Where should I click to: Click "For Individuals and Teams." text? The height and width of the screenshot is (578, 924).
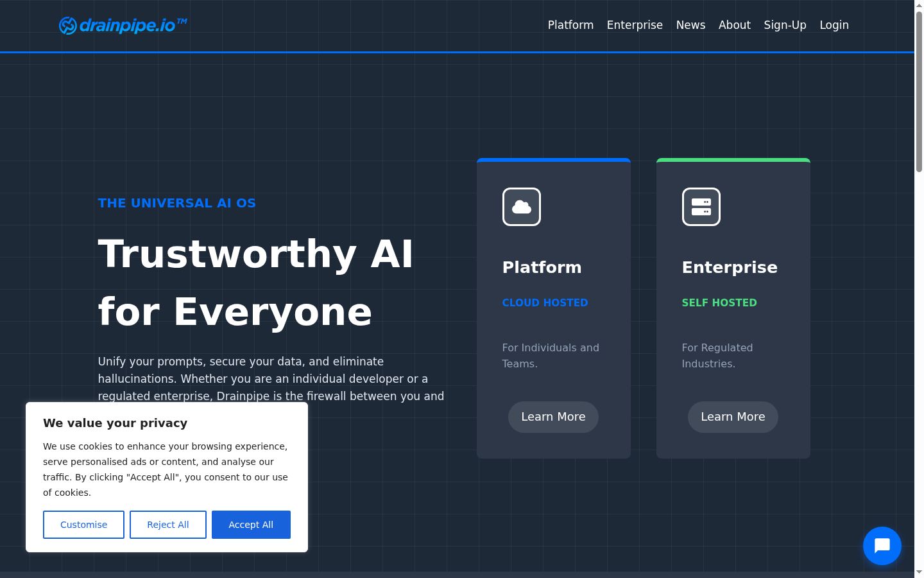(551, 355)
